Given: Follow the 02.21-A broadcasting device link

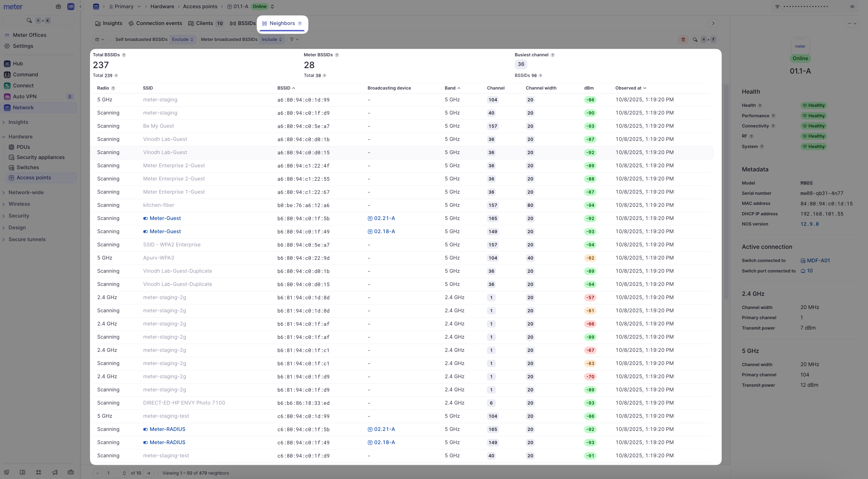Looking at the screenshot, I should (385, 218).
